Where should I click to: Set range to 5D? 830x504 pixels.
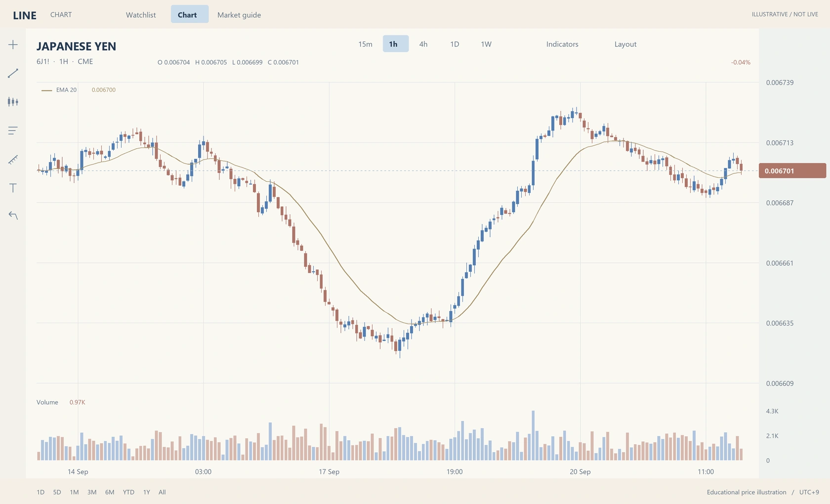pos(57,492)
